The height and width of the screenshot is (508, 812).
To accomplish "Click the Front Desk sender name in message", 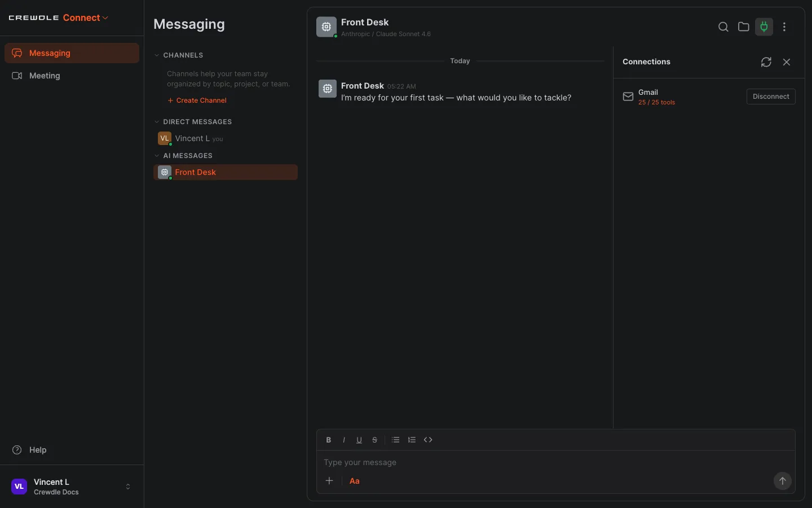I will pyautogui.click(x=363, y=86).
